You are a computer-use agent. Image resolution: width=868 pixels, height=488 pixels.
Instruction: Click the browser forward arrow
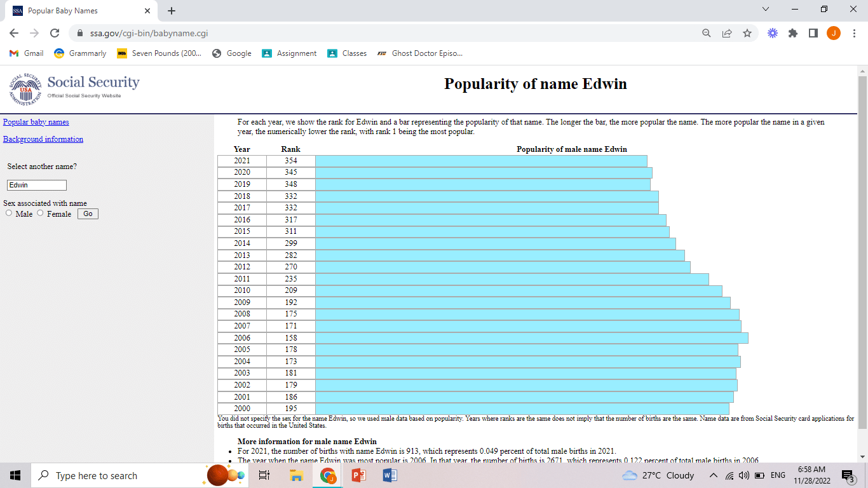pyautogui.click(x=34, y=33)
